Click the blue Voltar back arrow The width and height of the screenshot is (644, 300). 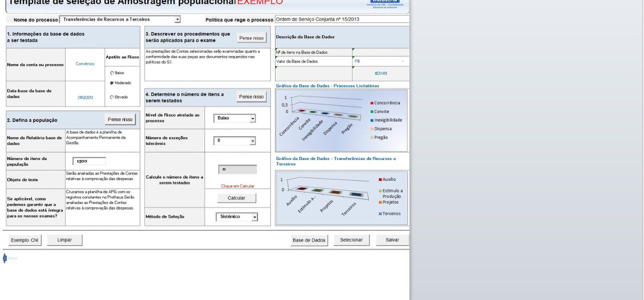click(x=5, y=258)
